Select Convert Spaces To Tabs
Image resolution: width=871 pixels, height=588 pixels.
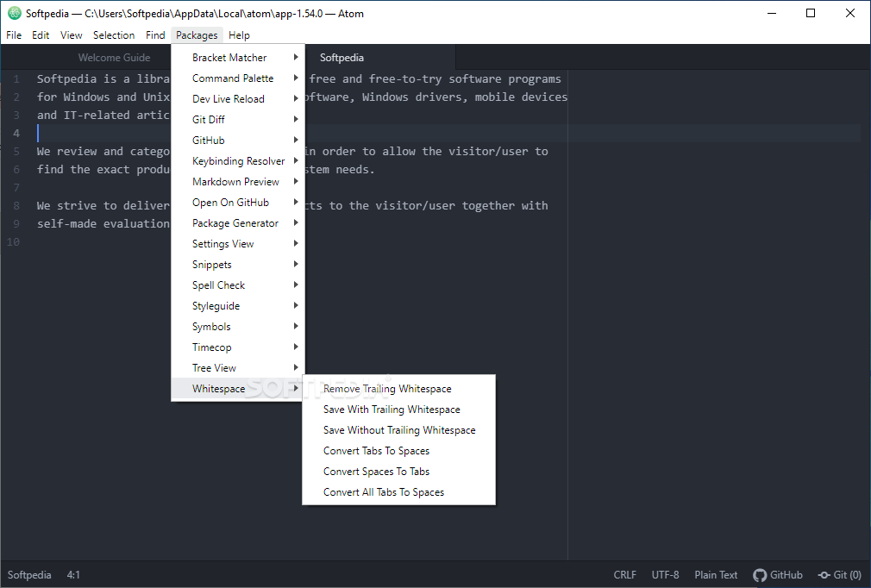coord(398,472)
